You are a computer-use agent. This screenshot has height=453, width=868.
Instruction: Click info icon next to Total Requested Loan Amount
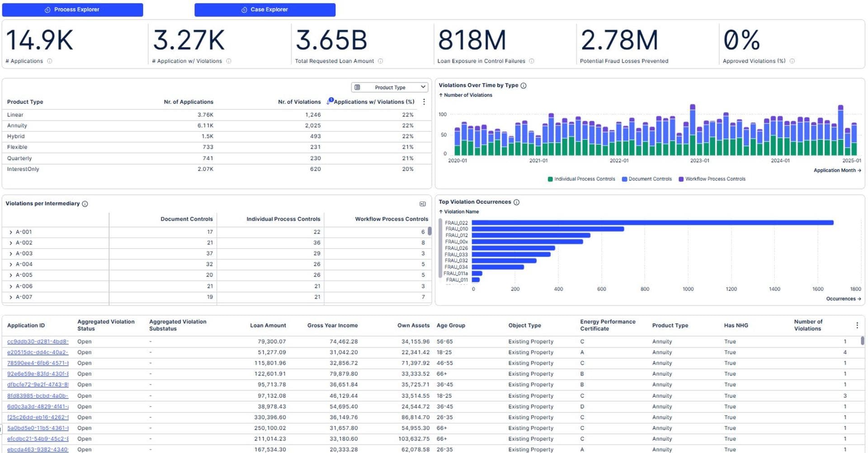pyautogui.click(x=380, y=61)
